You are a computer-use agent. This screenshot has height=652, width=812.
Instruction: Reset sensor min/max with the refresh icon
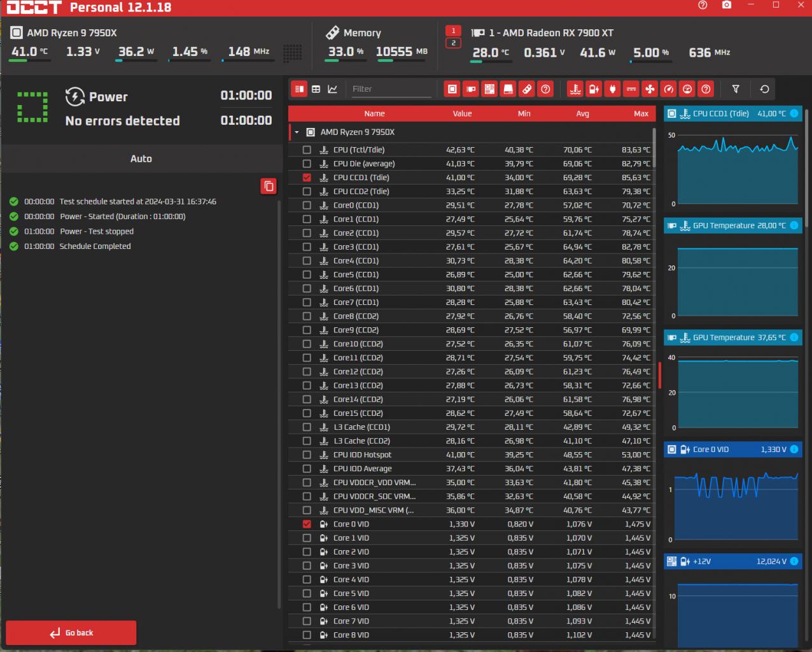pyautogui.click(x=764, y=89)
